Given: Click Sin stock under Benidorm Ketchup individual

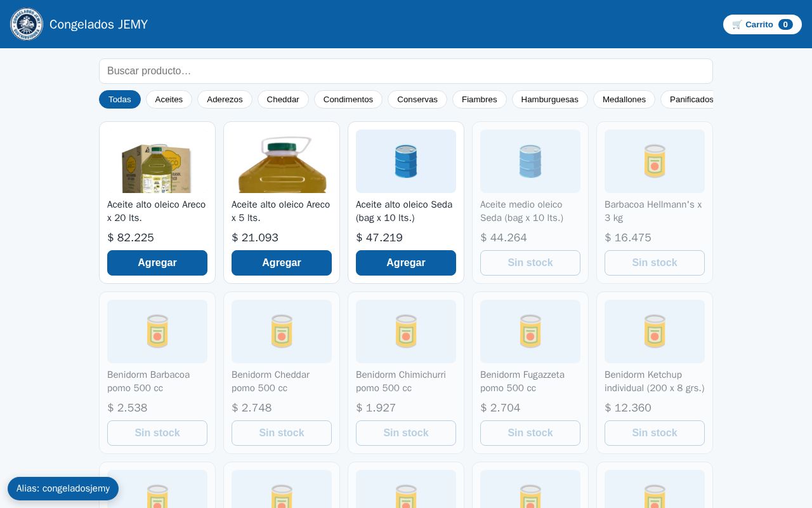Looking at the screenshot, I should (655, 433).
